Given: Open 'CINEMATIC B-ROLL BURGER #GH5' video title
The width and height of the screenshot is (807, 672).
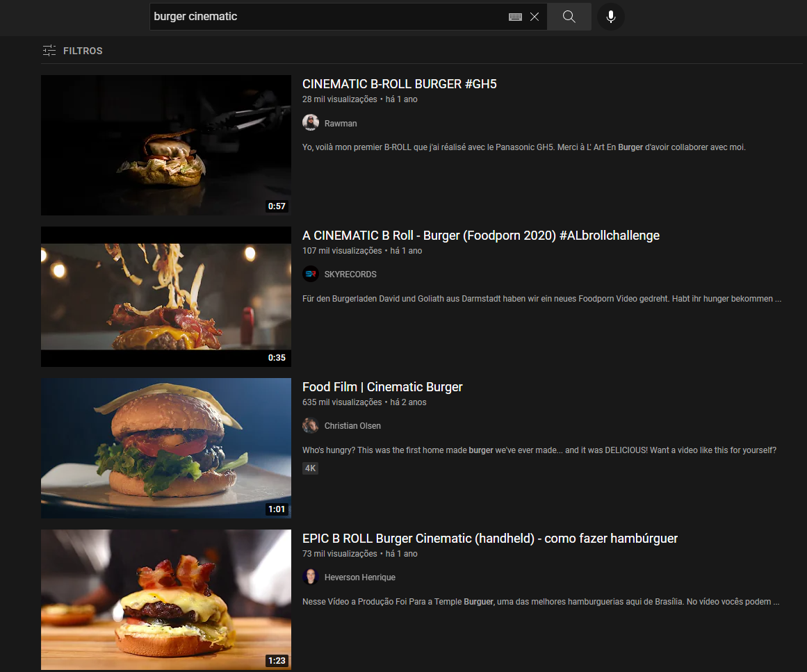Looking at the screenshot, I should click(399, 84).
